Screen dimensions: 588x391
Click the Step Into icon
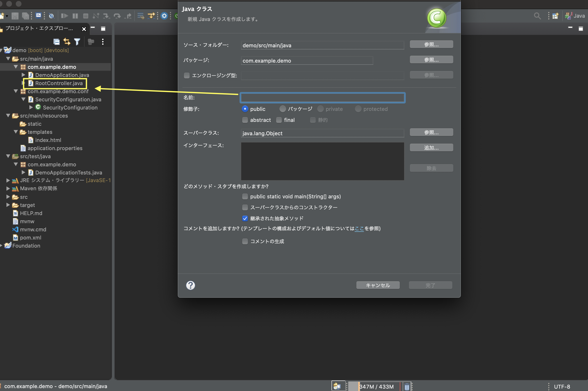[106, 16]
